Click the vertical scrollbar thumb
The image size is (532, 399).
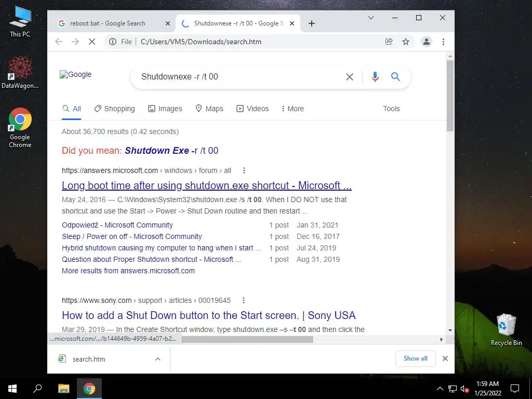(450, 96)
